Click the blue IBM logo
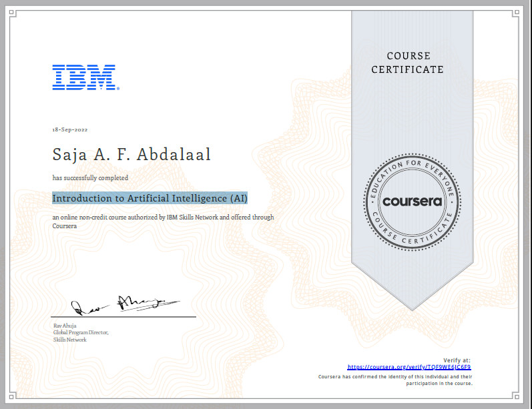 pyautogui.click(x=85, y=77)
